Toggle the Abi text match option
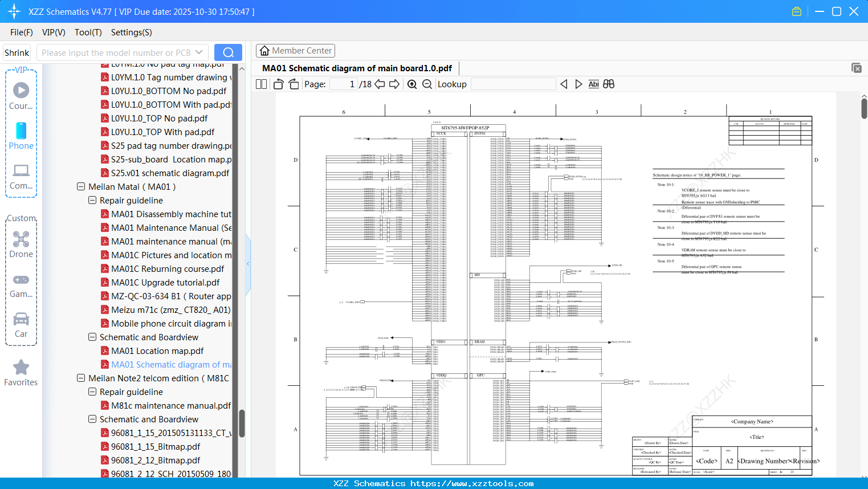The height and width of the screenshot is (489, 868). [x=594, y=84]
